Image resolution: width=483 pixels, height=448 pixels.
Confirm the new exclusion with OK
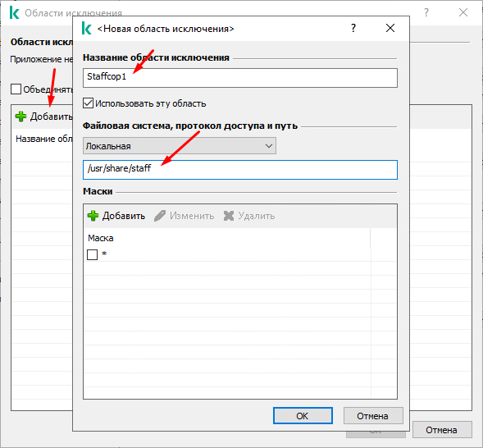coord(303,416)
